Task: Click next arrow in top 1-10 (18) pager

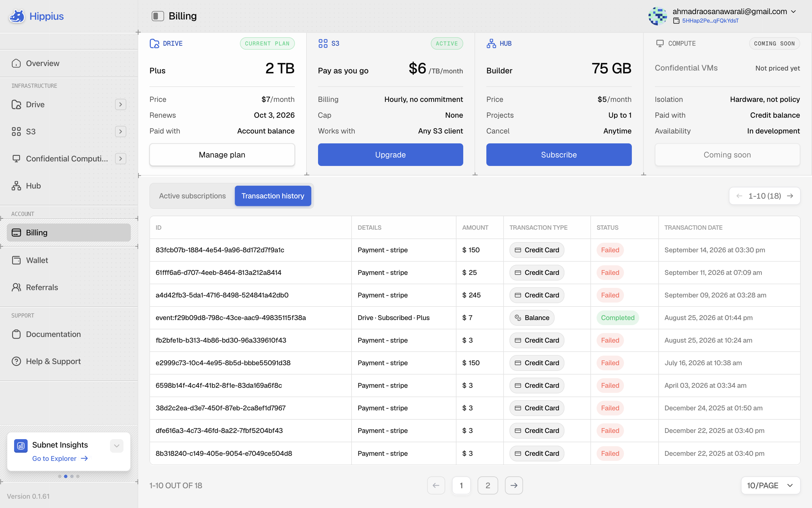Action: point(790,196)
